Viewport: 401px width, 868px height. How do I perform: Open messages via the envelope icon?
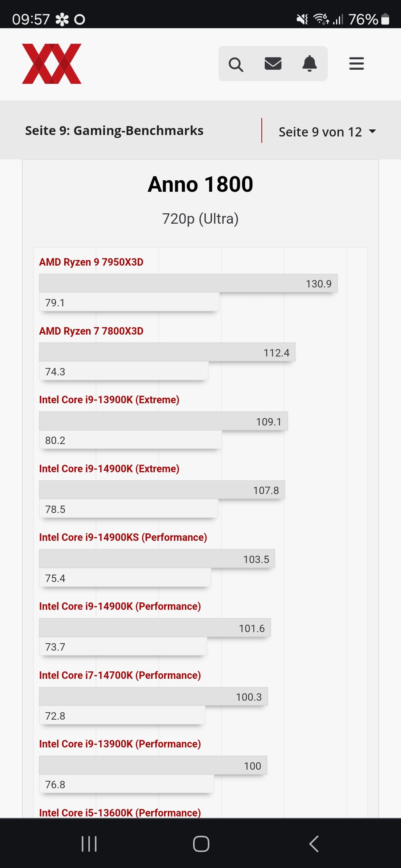(x=273, y=64)
